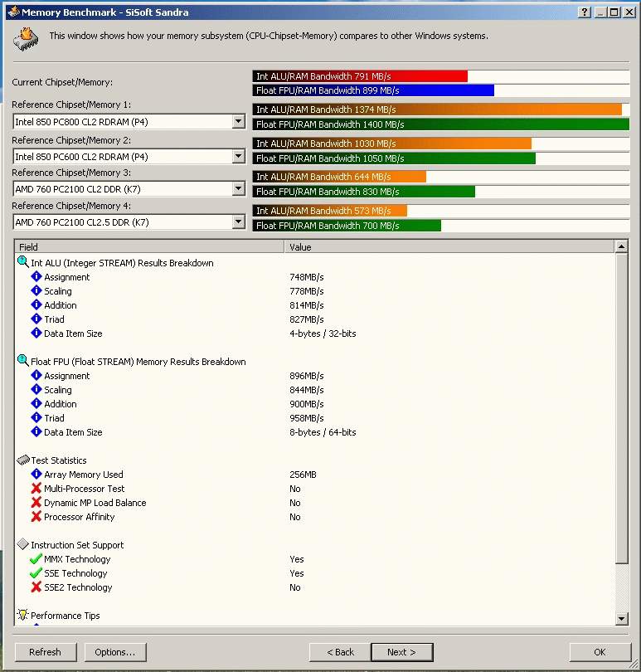The image size is (641, 672).
Task: Click the info icon beside Array Memory Used
Action: (x=36, y=475)
